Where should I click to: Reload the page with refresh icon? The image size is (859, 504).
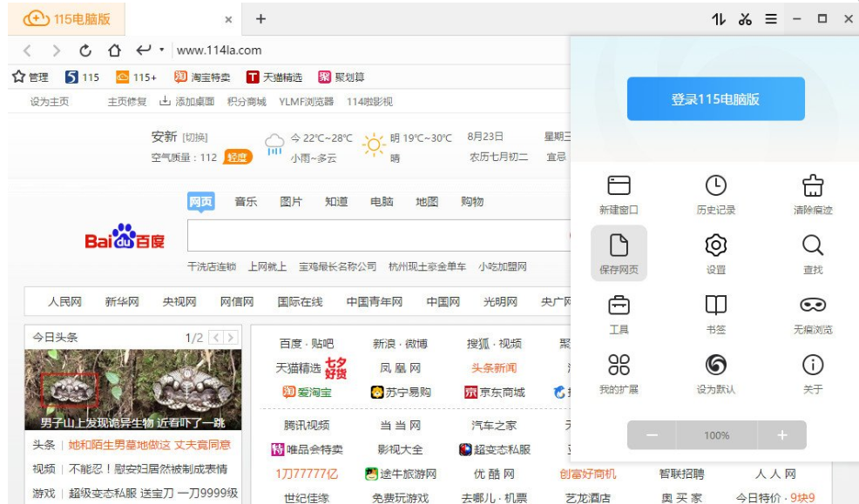point(85,50)
